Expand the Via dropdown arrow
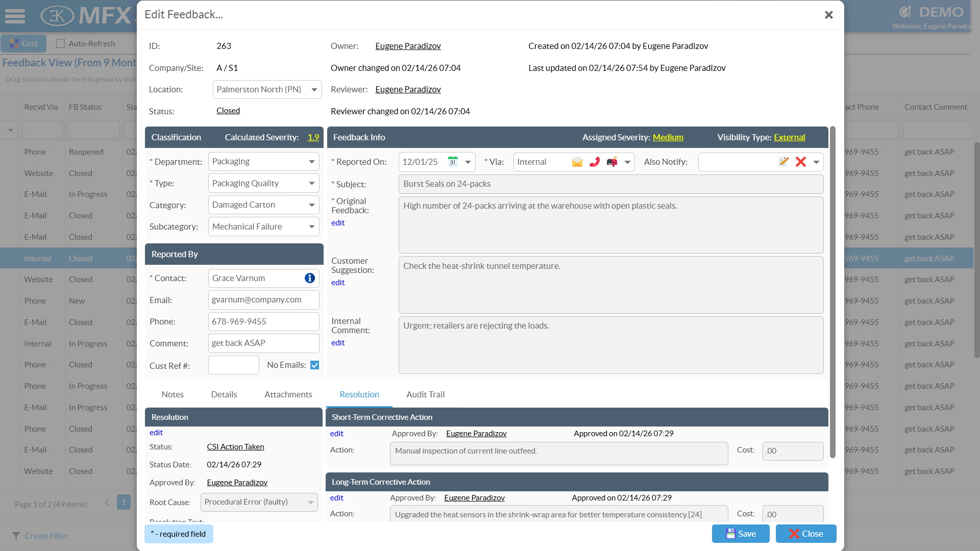Screen dimensions: 980x551 pos(627,162)
